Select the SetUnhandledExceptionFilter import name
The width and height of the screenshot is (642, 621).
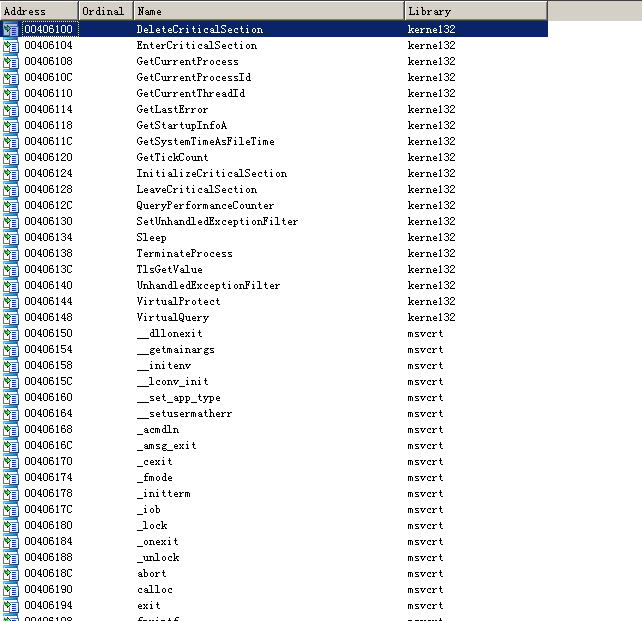(217, 221)
